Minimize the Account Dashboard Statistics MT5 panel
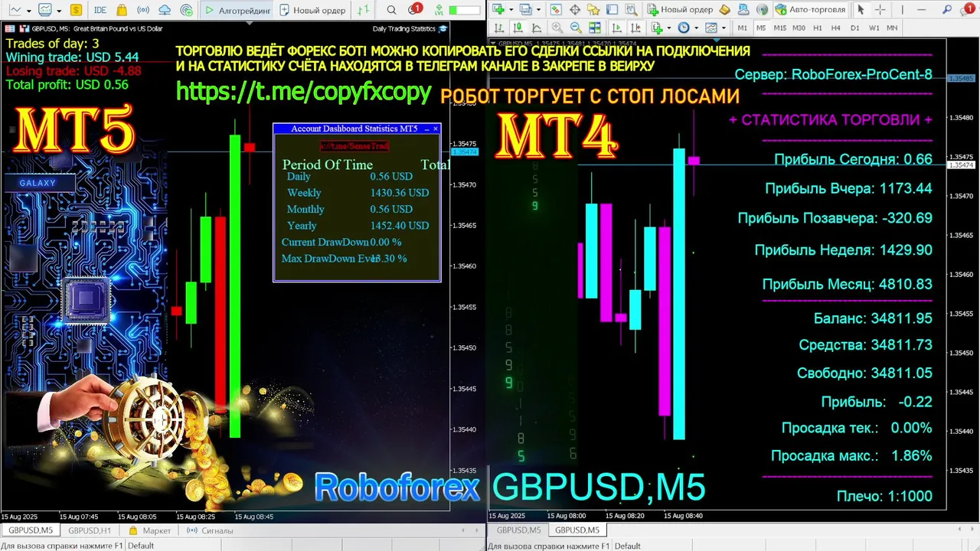Image resolution: width=980 pixels, height=551 pixels. coord(426,129)
